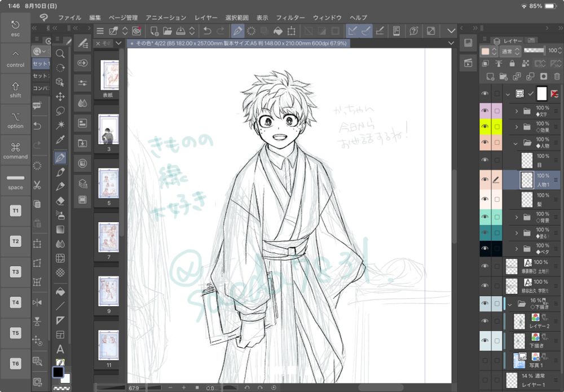Expand the ◆塗る layer folder
Viewport: 564px width, 392px height.
517,233
